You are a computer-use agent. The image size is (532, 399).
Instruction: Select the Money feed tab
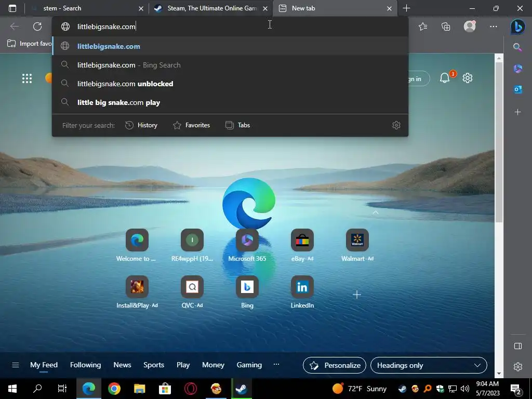213,365
